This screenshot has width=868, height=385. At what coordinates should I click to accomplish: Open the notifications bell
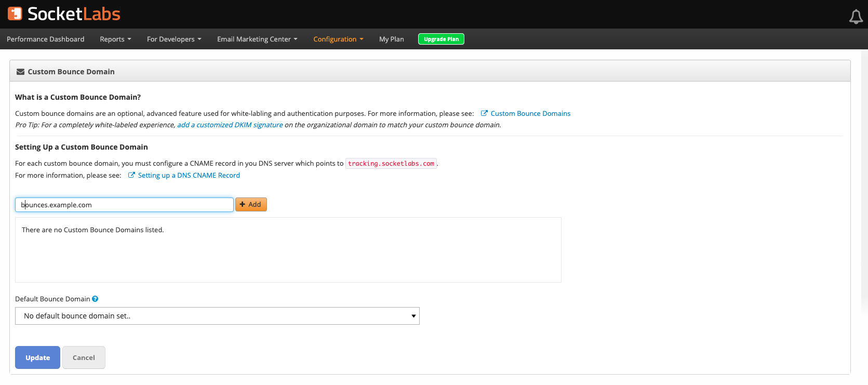(x=856, y=17)
